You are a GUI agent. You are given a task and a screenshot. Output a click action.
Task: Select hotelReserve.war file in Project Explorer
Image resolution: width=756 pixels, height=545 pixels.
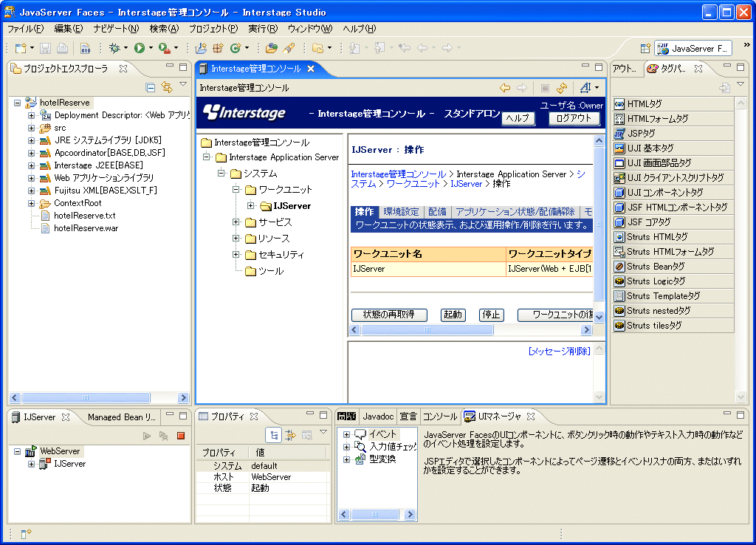click(x=86, y=228)
